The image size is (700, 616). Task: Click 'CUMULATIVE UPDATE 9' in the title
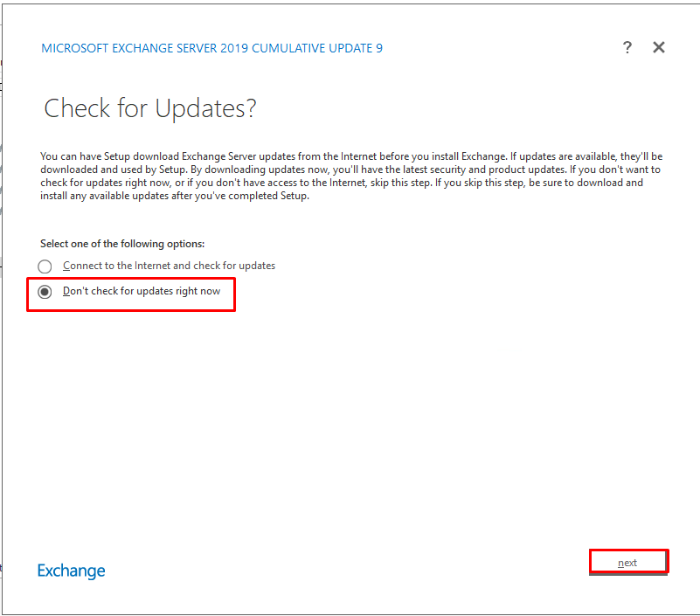(317, 48)
